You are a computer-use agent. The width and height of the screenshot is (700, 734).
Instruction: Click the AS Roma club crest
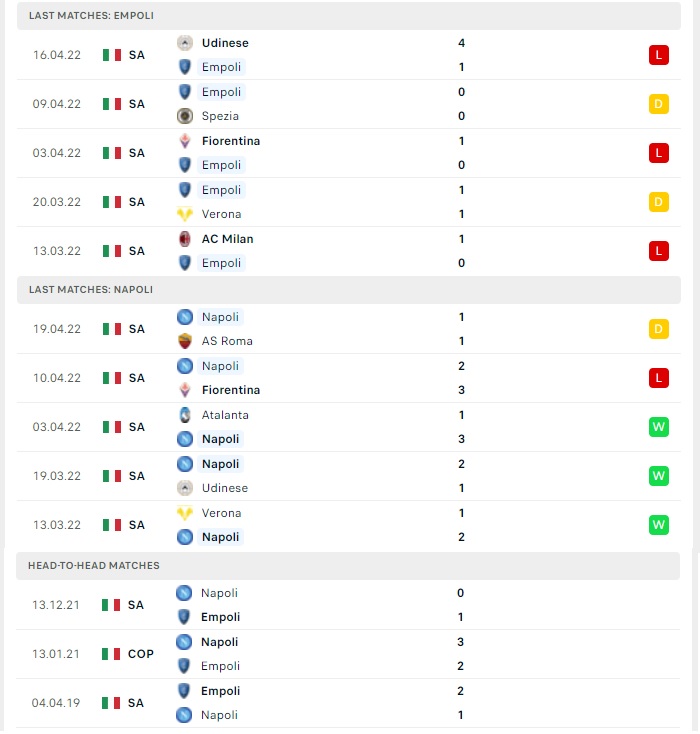click(x=185, y=341)
